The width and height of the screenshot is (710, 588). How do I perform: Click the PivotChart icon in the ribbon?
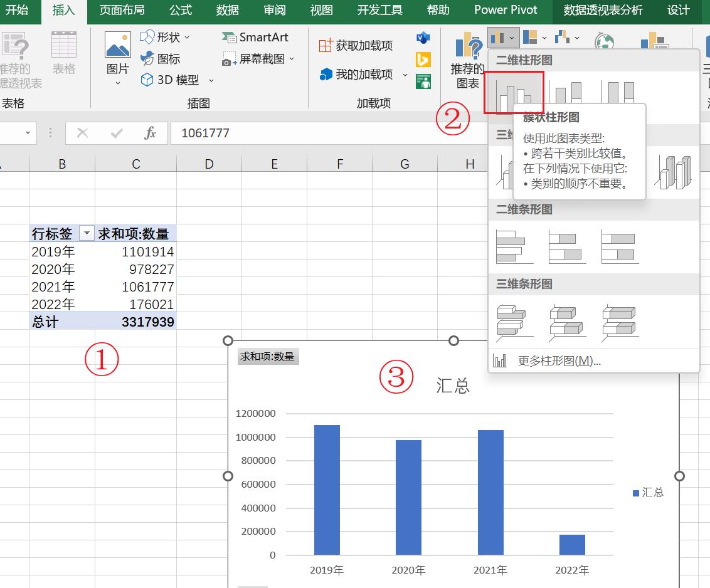pyautogui.click(x=654, y=40)
